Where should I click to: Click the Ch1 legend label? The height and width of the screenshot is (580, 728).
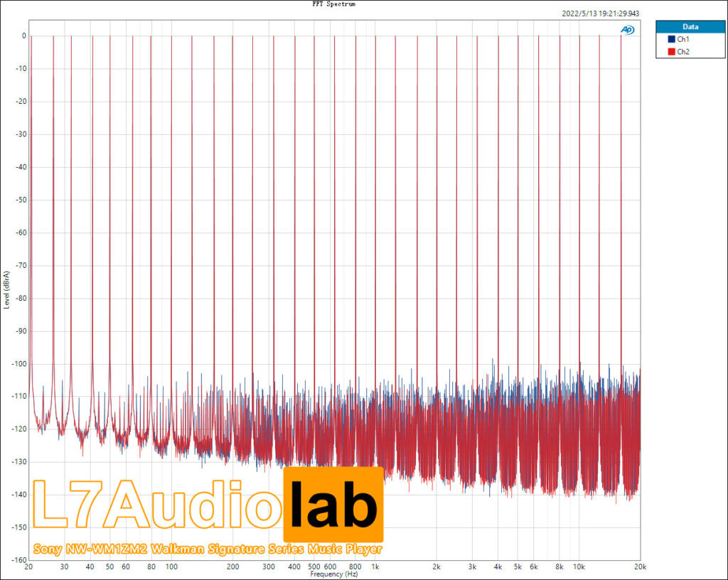(x=683, y=39)
